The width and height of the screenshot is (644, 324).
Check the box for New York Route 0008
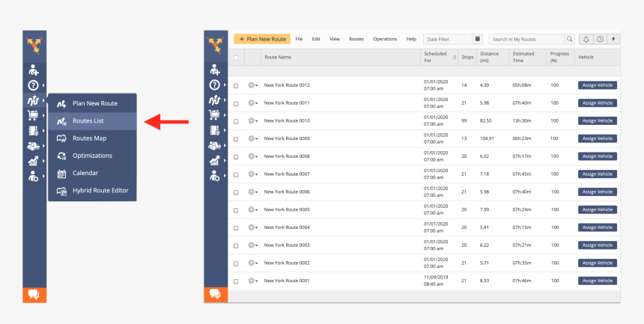[236, 157]
